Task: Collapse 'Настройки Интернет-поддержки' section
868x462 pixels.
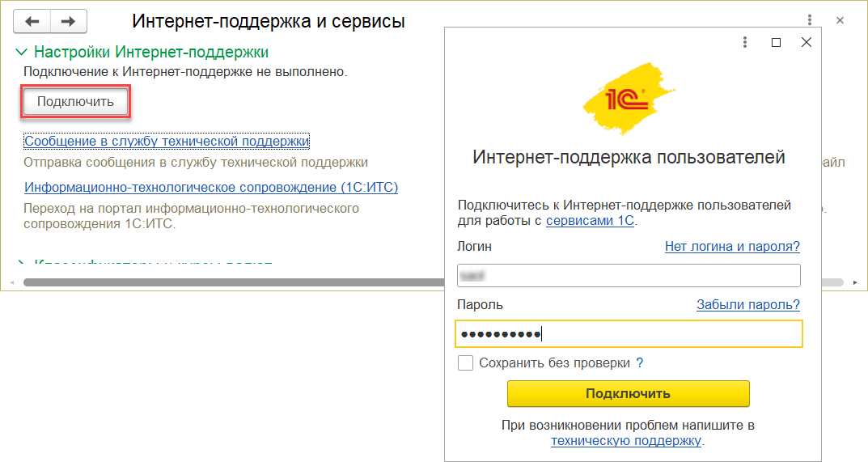Action: [x=21, y=53]
